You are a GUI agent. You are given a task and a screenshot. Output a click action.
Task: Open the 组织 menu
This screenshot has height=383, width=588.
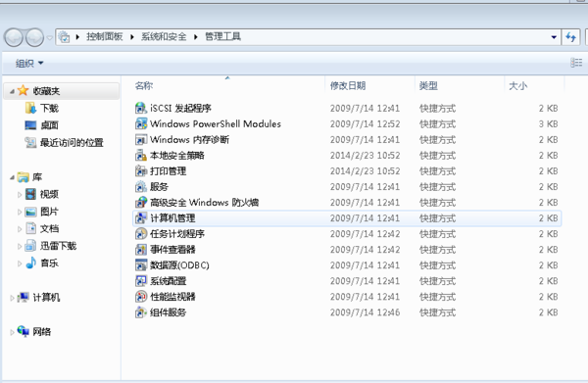tap(29, 64)
